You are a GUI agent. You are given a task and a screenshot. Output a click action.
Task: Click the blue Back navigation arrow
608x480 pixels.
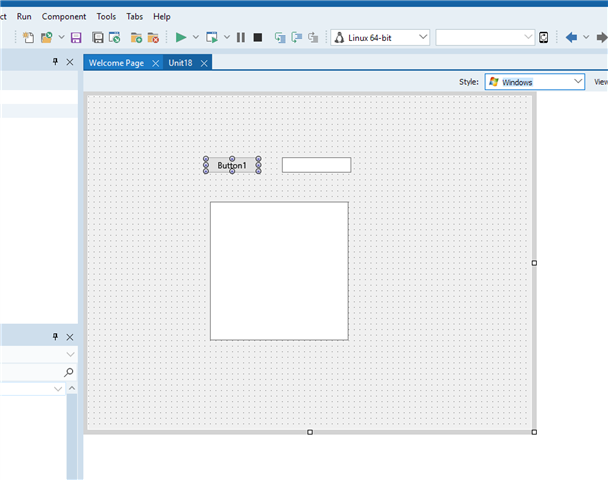(571, 38)
